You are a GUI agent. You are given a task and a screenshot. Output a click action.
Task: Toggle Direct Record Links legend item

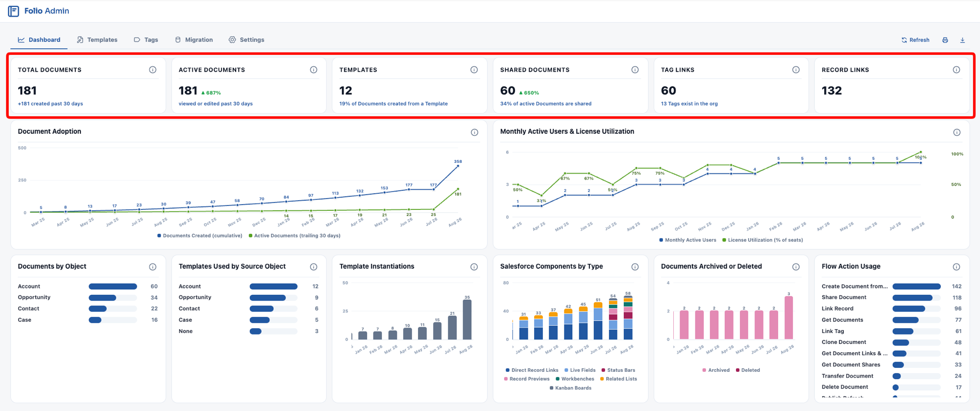coord(532,370)
